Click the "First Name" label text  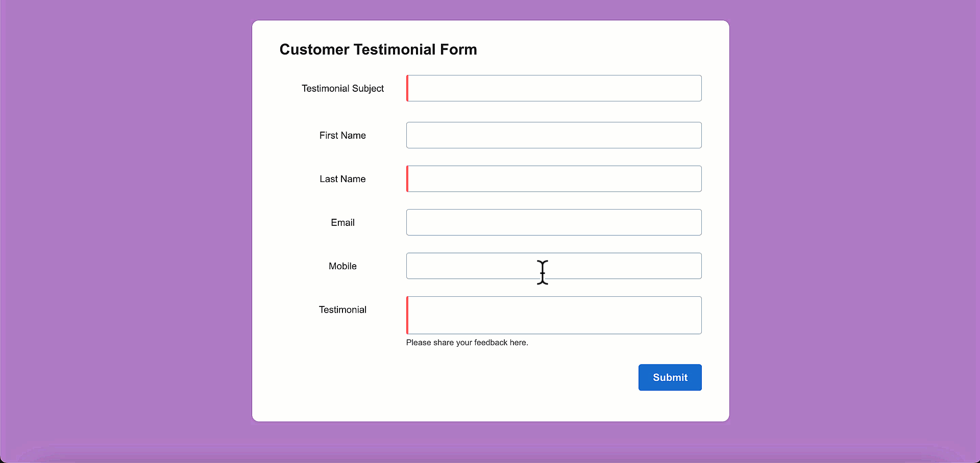[x=342, y=135]
